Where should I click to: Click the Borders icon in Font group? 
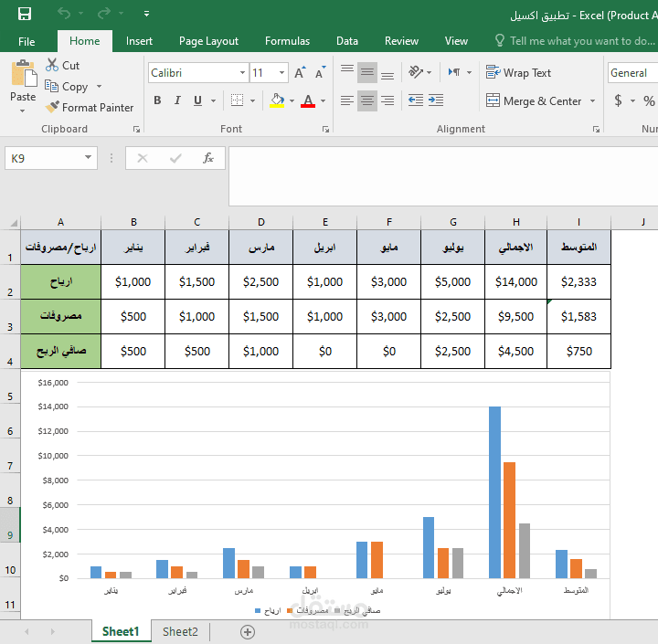point(237,100)
